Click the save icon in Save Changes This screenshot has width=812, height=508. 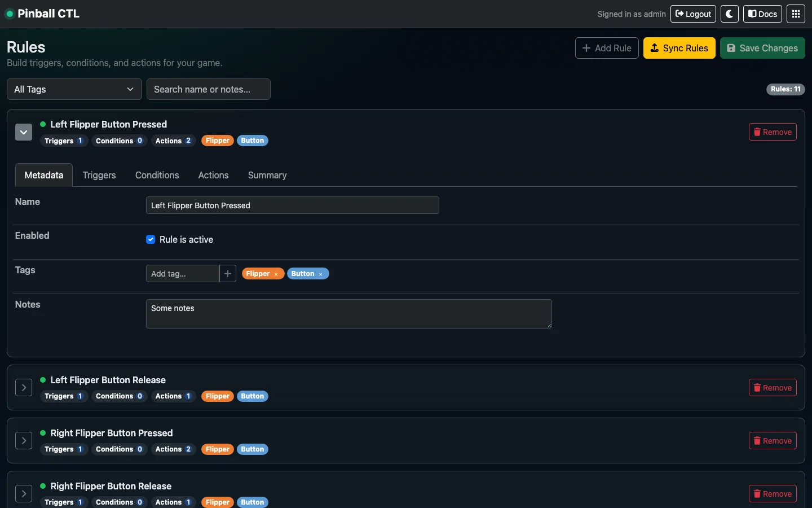point(732,48)
